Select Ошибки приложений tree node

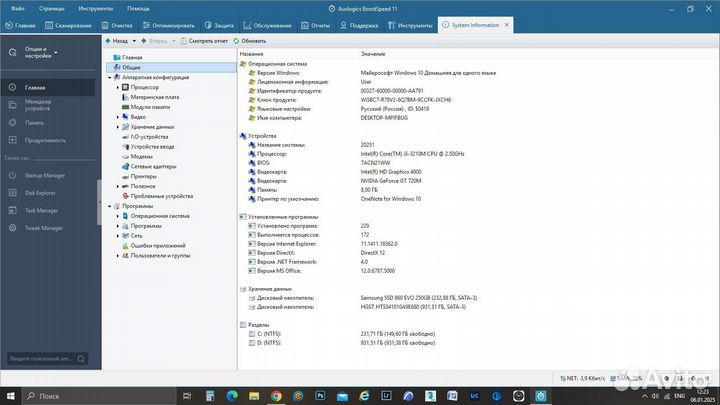[158, 246]
